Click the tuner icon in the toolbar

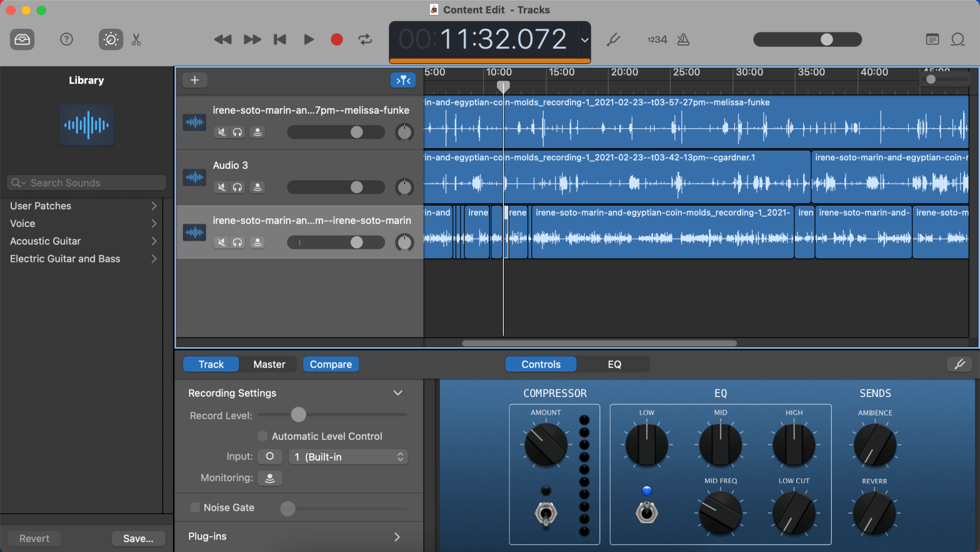(613, 39)
